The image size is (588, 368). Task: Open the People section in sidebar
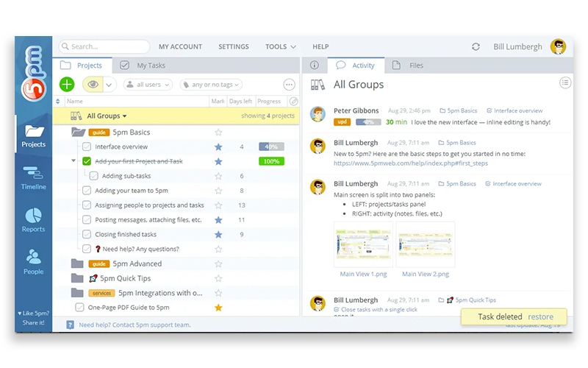click(33, 262)
